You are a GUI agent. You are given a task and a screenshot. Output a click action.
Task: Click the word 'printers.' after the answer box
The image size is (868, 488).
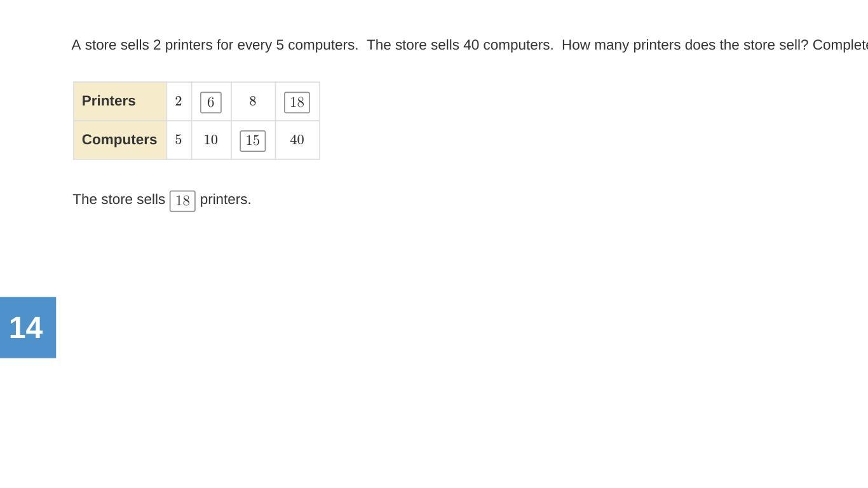pyautogui.click(x=226, y=200)
